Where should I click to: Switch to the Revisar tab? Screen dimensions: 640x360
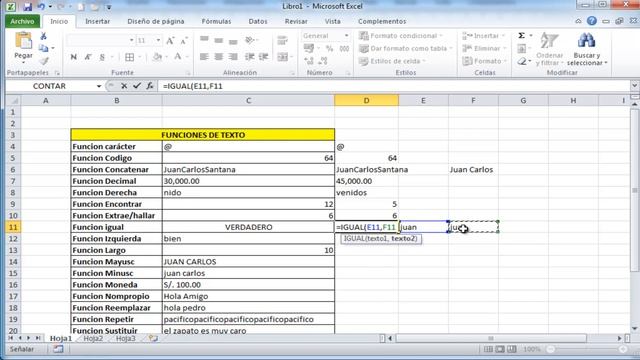[x=296, y=21]
